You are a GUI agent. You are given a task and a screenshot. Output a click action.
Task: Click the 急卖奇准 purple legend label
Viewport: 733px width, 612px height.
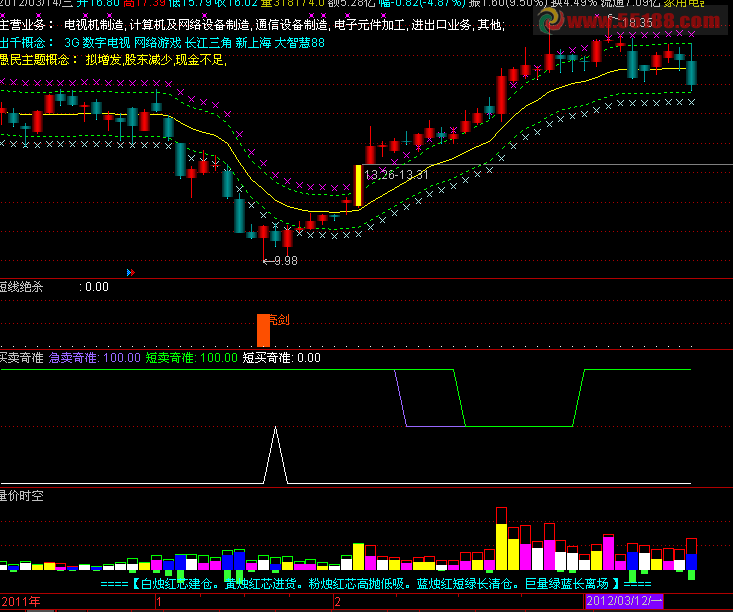point(73,358)
